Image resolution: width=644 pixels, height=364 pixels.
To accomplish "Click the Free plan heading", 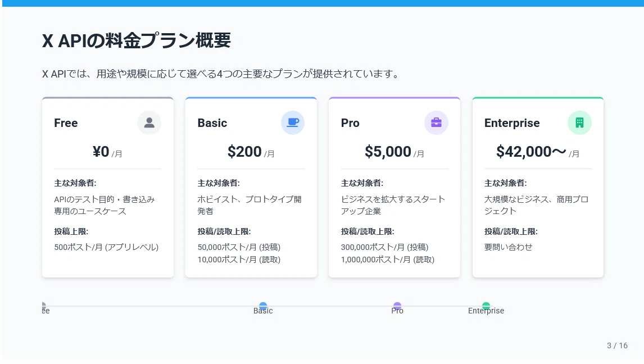I will pos(66,122).
